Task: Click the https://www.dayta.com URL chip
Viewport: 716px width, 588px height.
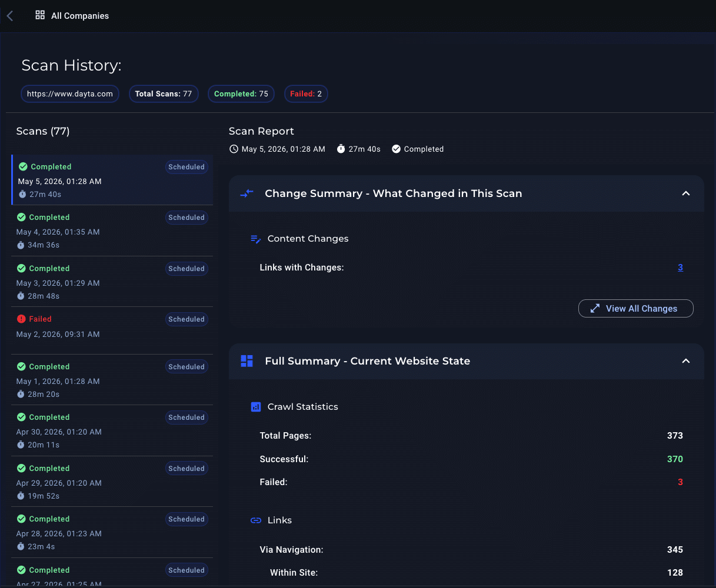Action: point(70,93)
